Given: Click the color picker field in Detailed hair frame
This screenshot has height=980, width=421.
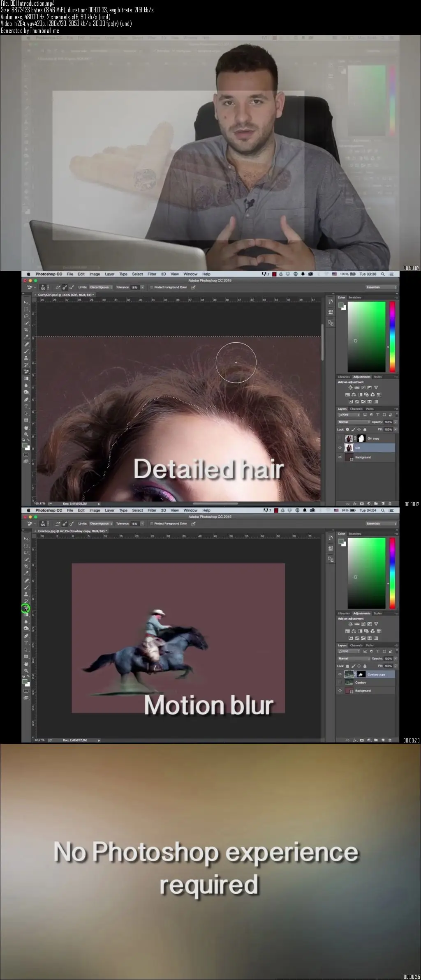Looking at the screenshot, I should [367, 337].
